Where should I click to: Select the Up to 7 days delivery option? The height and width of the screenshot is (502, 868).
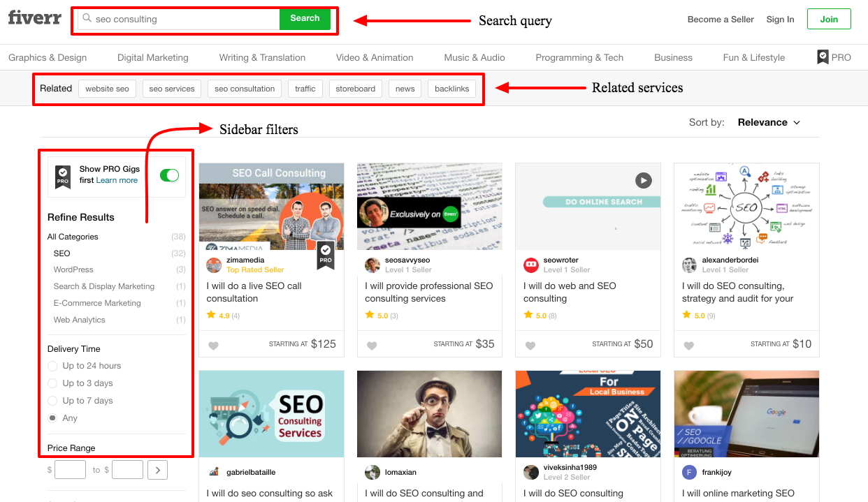tap(53, 400)
